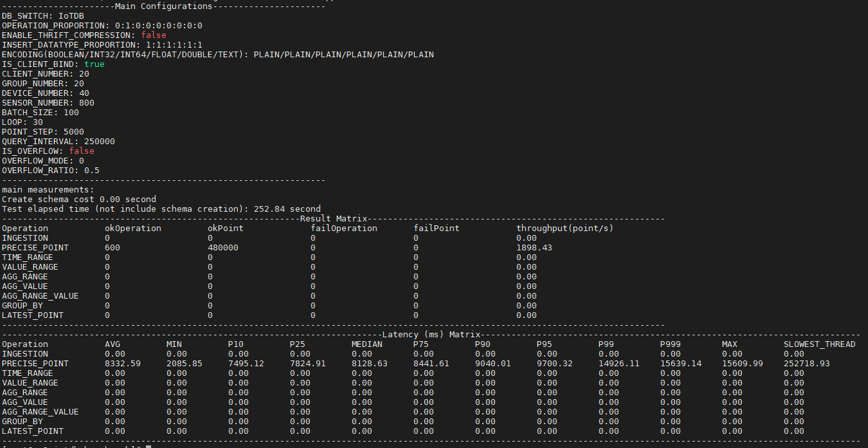Click AGG_VALUE label in Result Matrix
Viewport: 868px width, 448px height.
pos(25,286)
